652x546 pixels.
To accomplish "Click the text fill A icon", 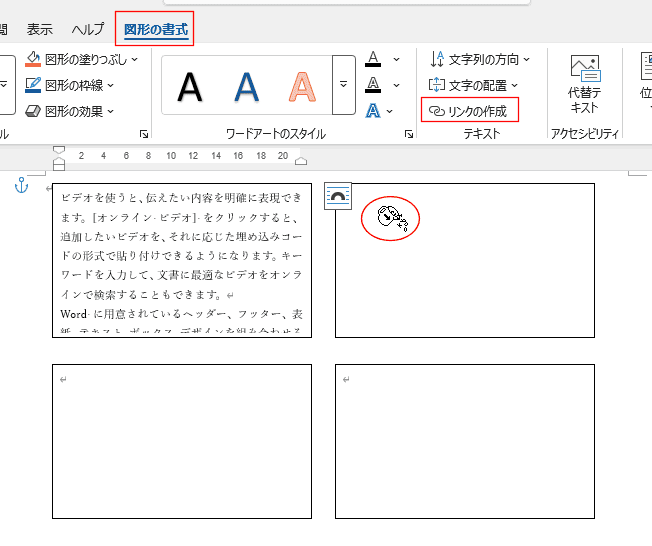I will point(373,59).
